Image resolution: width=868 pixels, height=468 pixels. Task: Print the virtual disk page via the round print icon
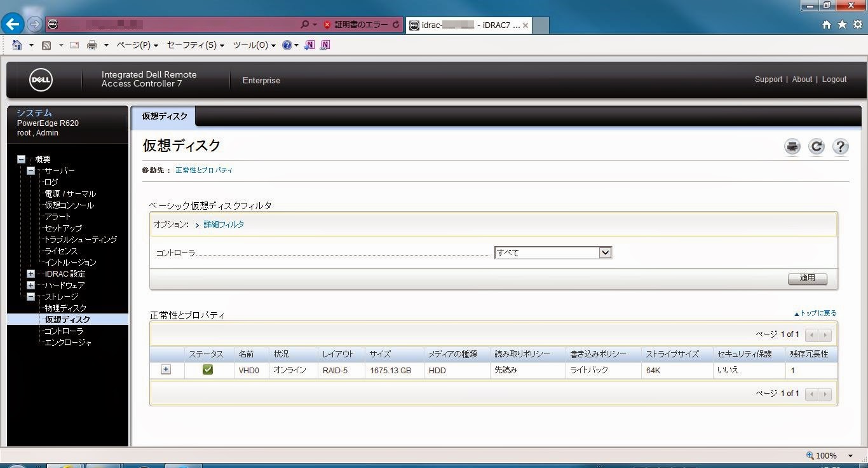(792, 147)
